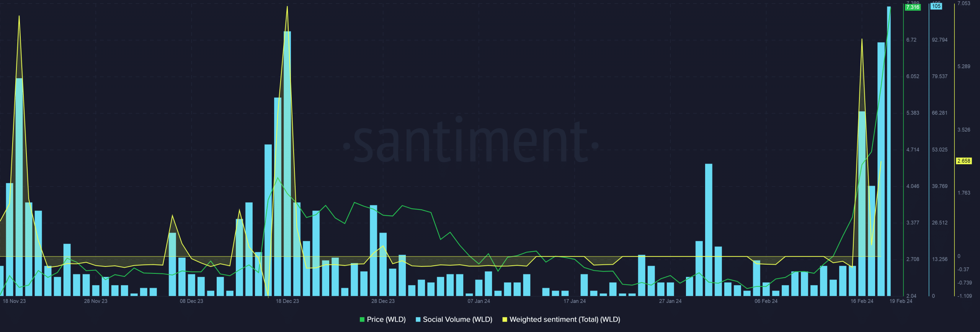Click the 66.281 social volume axis value

click(940, 113)
